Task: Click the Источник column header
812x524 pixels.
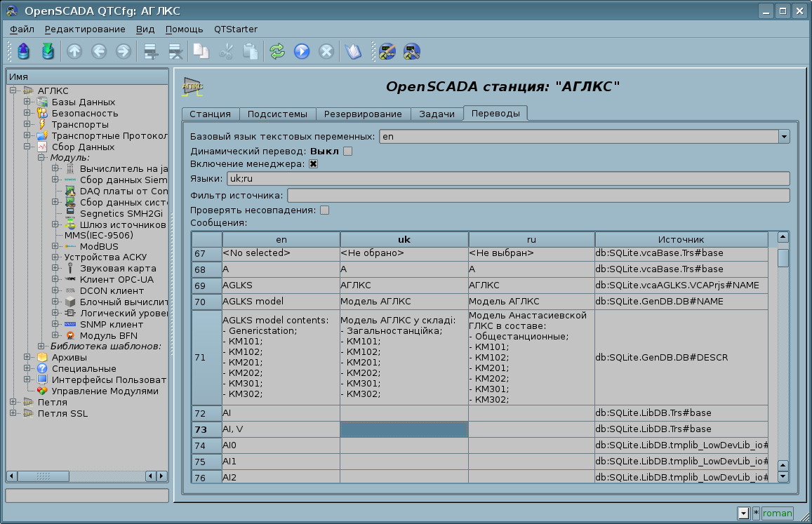Action: (x=681, y=239)
